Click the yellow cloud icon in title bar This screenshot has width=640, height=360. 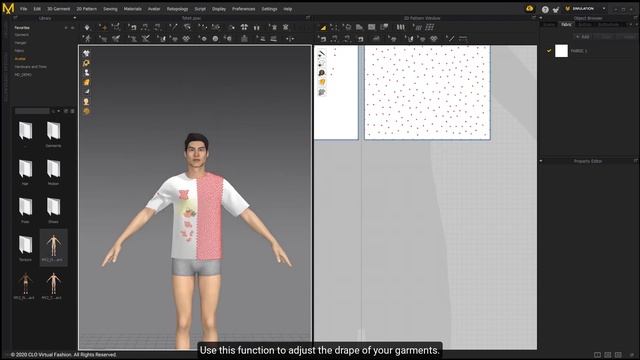530,9
